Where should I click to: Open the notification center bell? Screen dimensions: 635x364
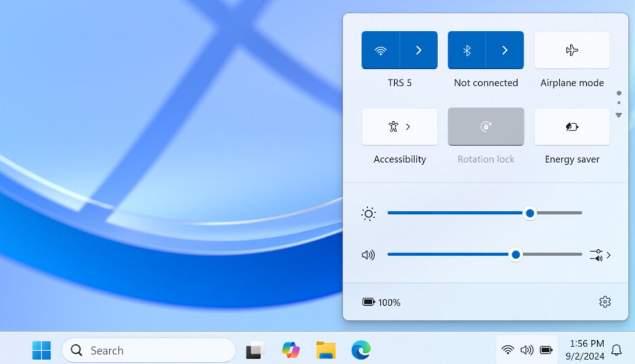[x=616, y=350]
